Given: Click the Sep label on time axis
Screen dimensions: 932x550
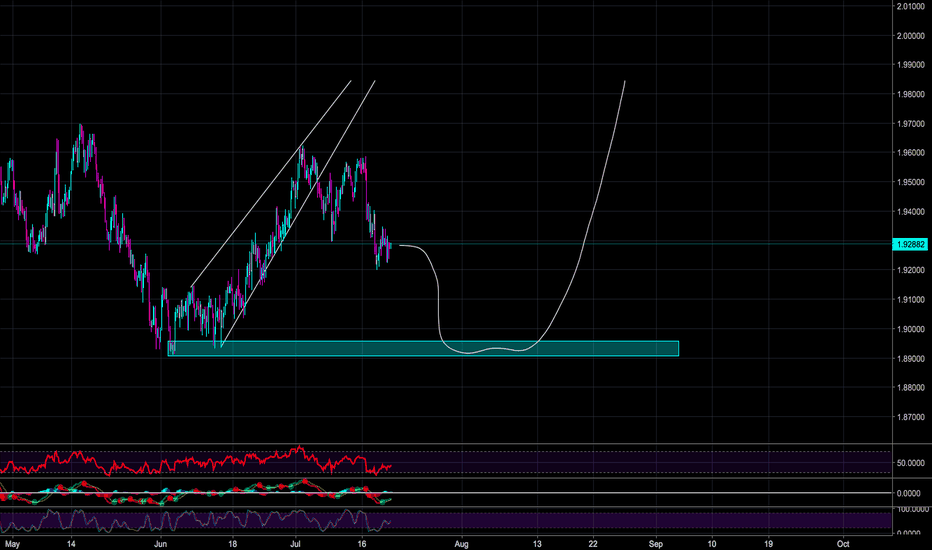Looking at the screenshot, I should click(656, 543).
